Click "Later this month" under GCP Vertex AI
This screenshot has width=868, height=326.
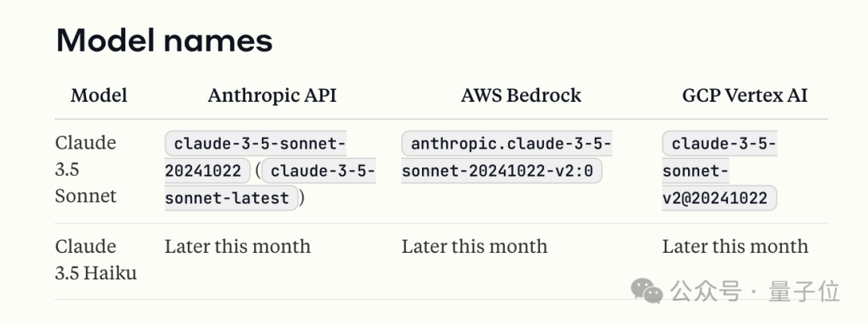click(735, 247)
